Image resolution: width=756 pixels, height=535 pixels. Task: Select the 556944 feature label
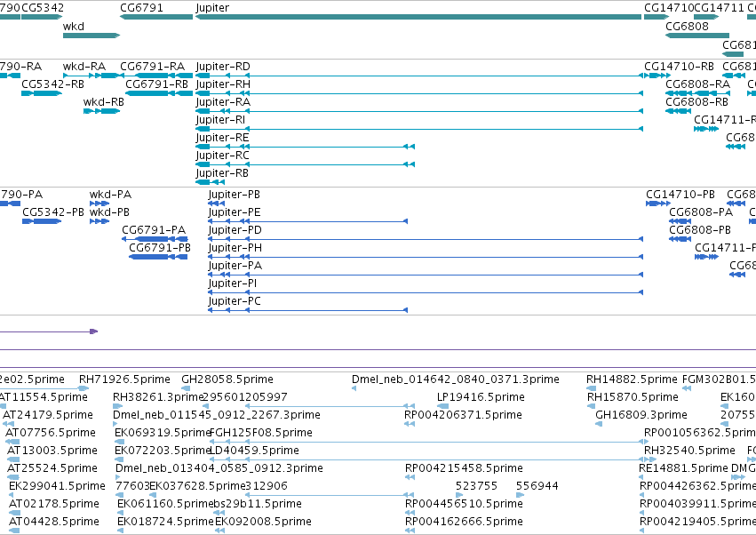coord(537,486)
